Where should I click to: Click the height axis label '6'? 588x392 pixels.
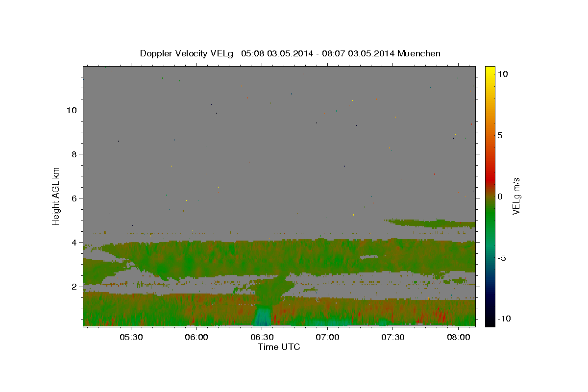(74, 198)
